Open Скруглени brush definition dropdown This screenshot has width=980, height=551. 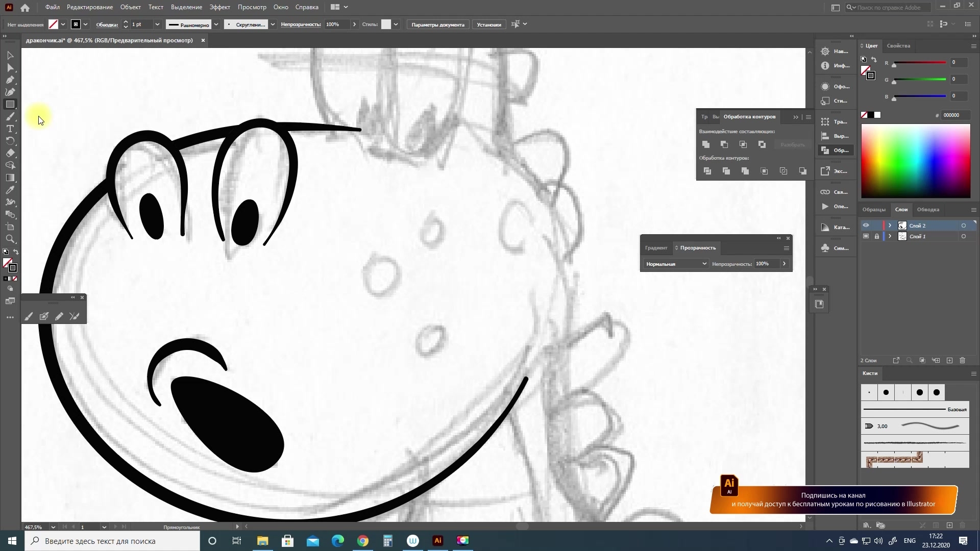(x=273, y=24)
